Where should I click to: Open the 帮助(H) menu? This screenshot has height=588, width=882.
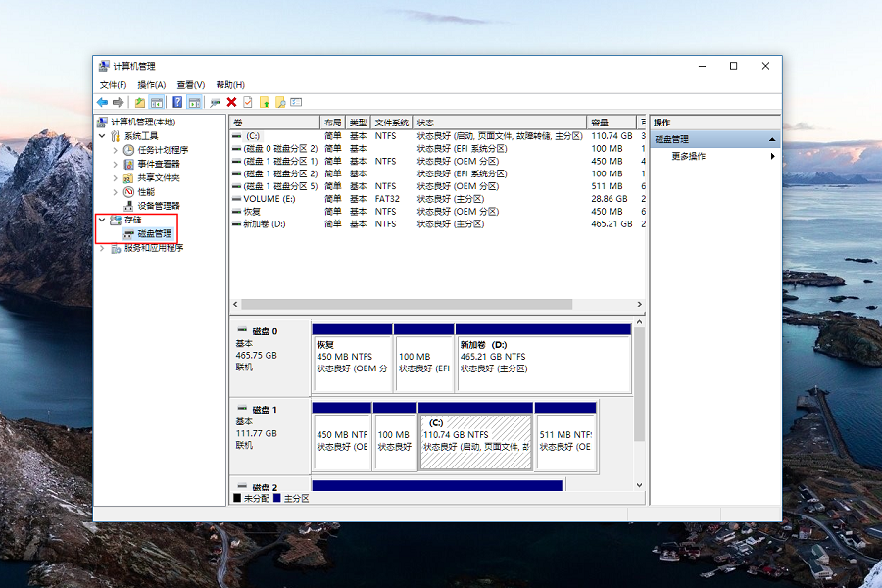[230, 85]
